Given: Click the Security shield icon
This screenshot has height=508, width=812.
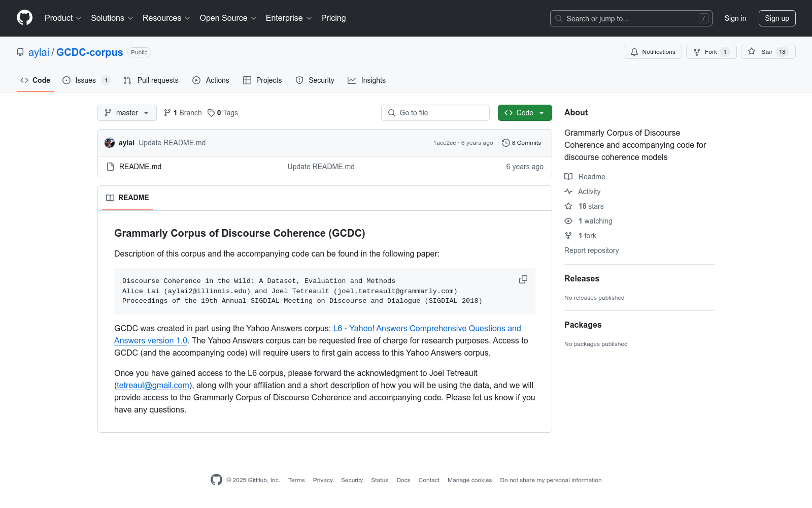Looking at the screenshot, I should click(x=299, y=80).
